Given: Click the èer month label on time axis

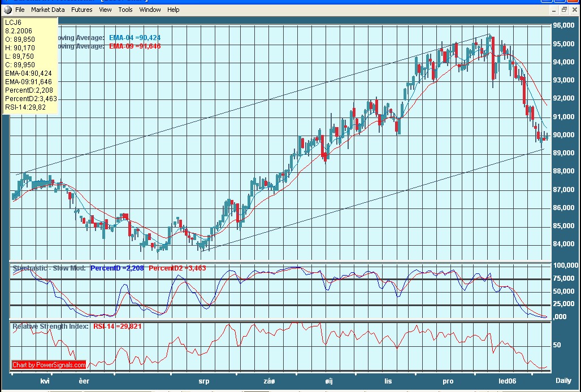Looking at the screenshot, I should [x=84, y=381].
